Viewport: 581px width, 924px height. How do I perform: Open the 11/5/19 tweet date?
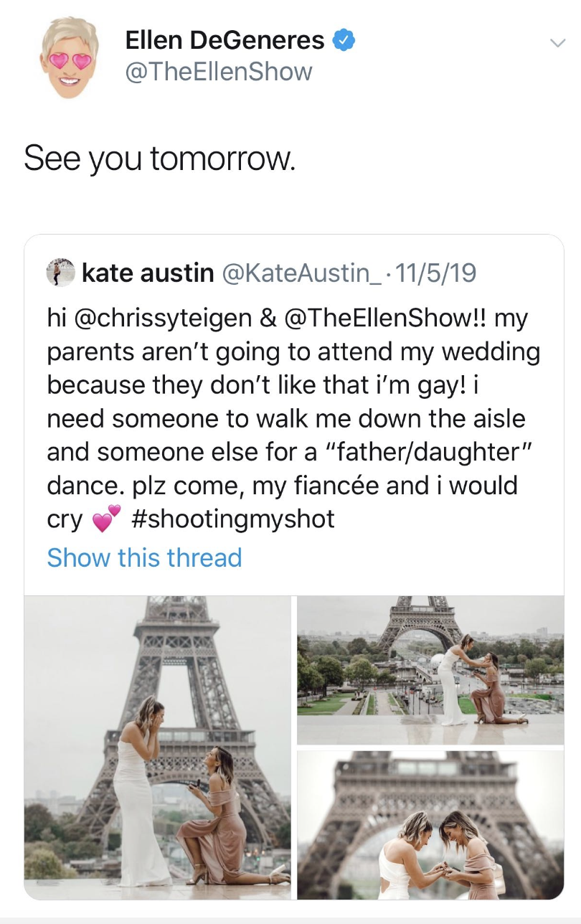tap(435, 273)
